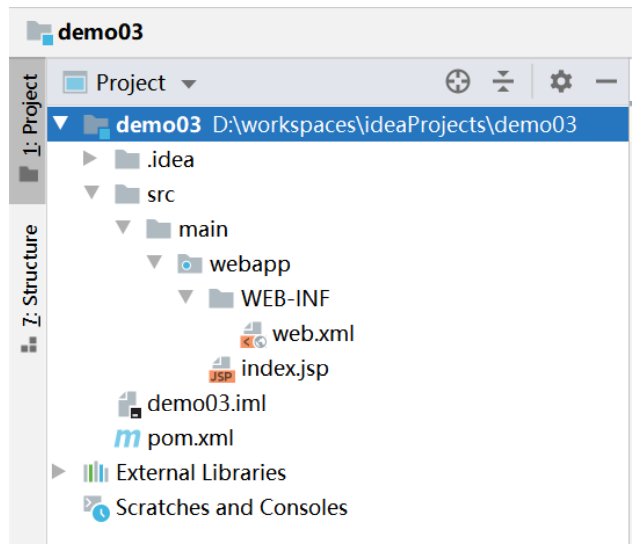Click the src folder icon
This screenshot has width=639, height=551.
127,194
